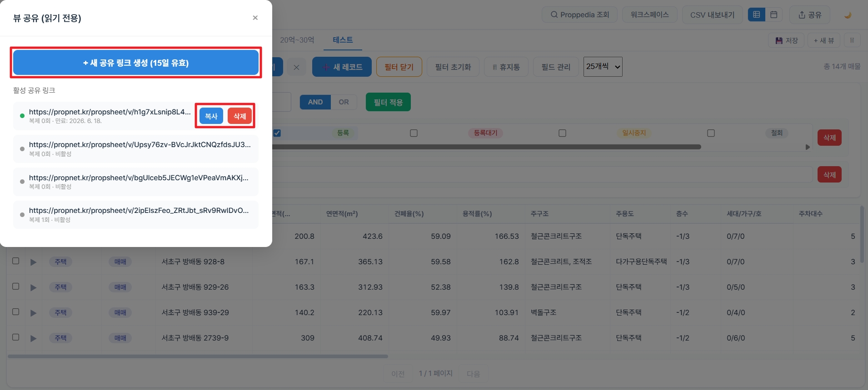This screenshot has height=390, width=868.
Task: Open the 휴지통 trash bin
Action: click(x=506, y=67)
